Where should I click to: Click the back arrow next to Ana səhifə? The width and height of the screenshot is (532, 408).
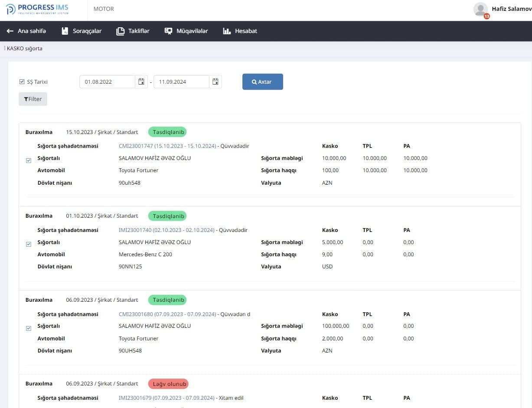pos(10,31)
